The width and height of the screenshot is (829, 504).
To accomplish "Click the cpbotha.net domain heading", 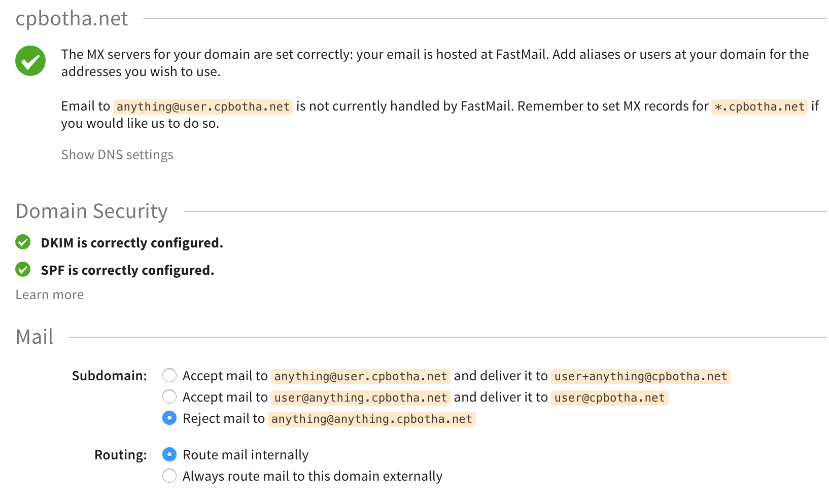I will 72,18.
